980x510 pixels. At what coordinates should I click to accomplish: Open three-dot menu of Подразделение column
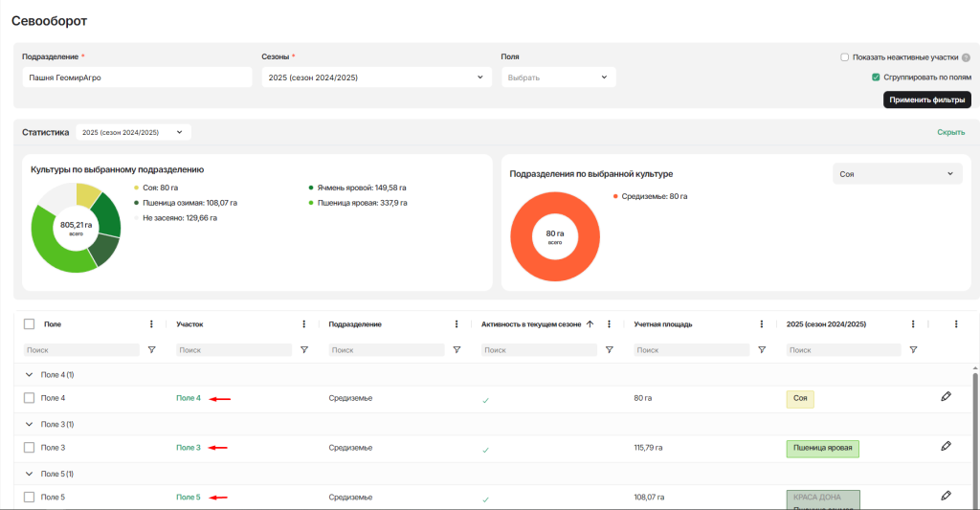coord(457,324)
